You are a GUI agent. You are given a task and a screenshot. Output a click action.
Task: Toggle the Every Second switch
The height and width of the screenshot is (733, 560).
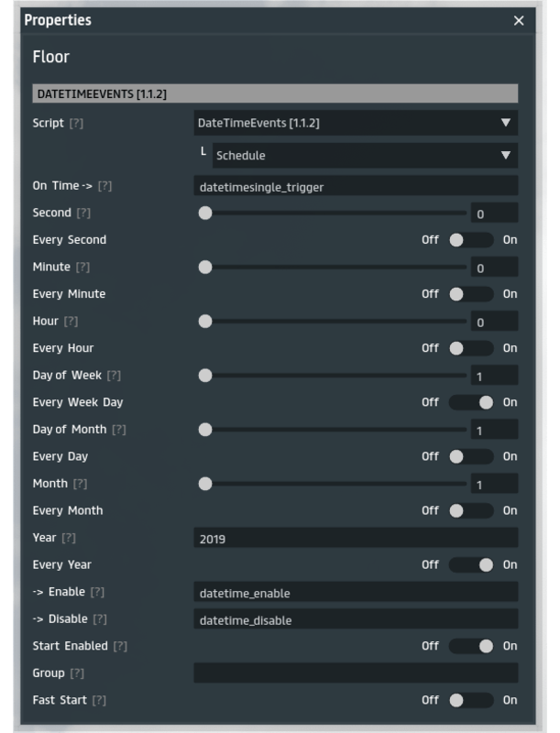(x=470, y=240)
